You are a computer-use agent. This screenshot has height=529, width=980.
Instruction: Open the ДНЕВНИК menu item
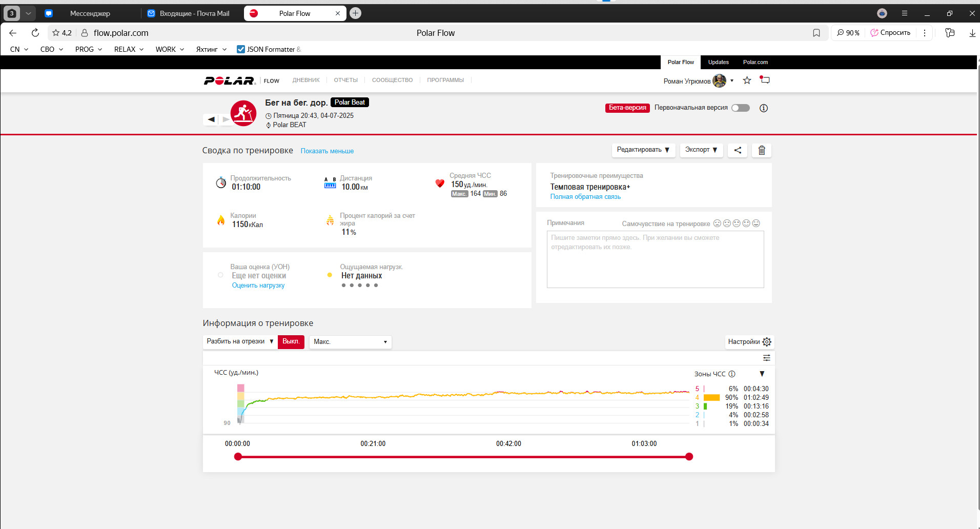306,80
